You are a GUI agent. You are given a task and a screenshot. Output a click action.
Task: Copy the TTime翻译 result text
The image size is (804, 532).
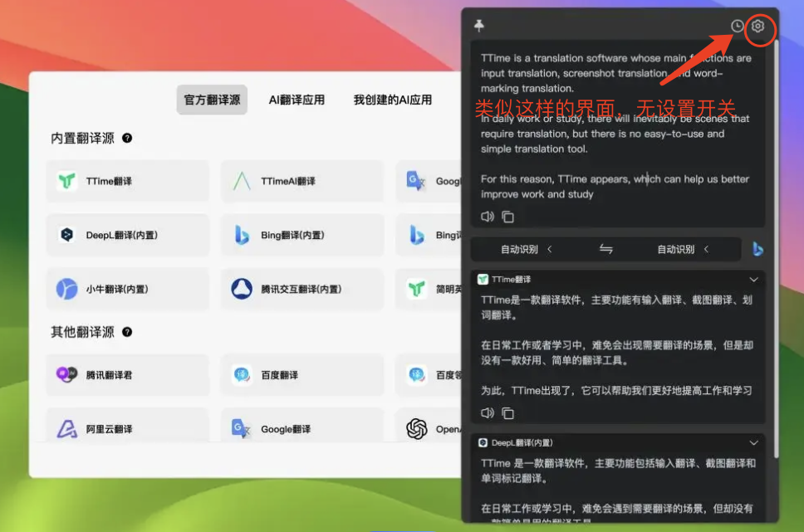pyautogui.click(x=507, y=412)
